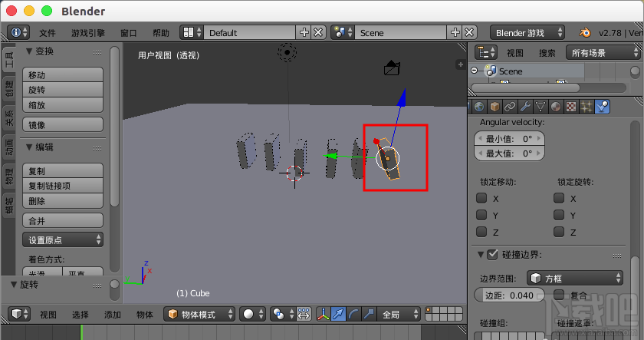The width and height of the screenshot is (644, 340).
Task: Open the 方框 bounds type dropdown
Action: point(575,279)
